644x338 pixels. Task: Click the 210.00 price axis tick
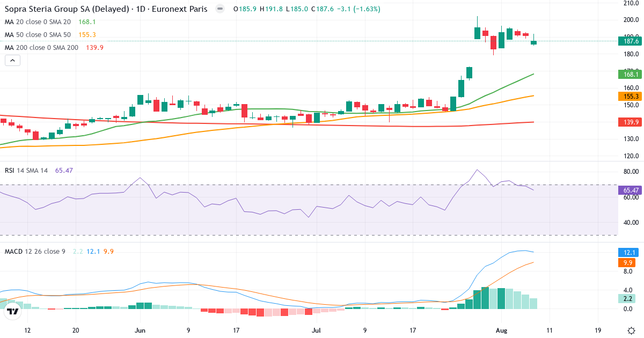click(631, 3)
